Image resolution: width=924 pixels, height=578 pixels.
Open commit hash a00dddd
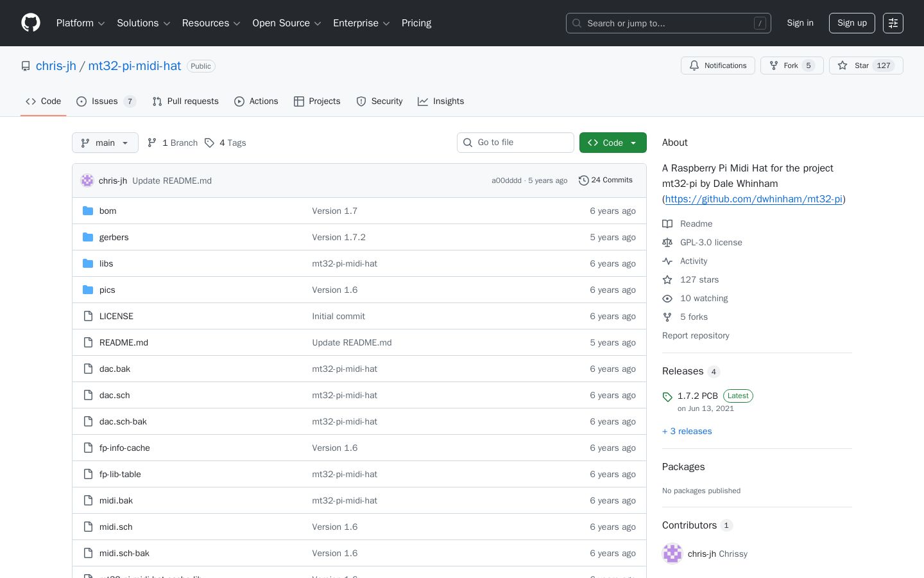point(507,180)
